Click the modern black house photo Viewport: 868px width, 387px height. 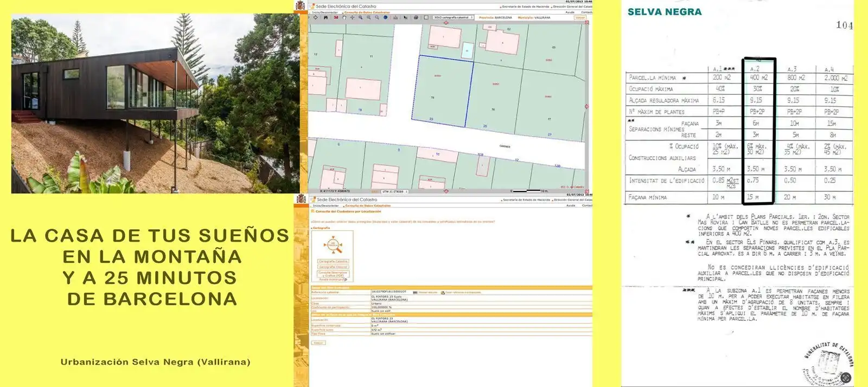click(155, 103)
